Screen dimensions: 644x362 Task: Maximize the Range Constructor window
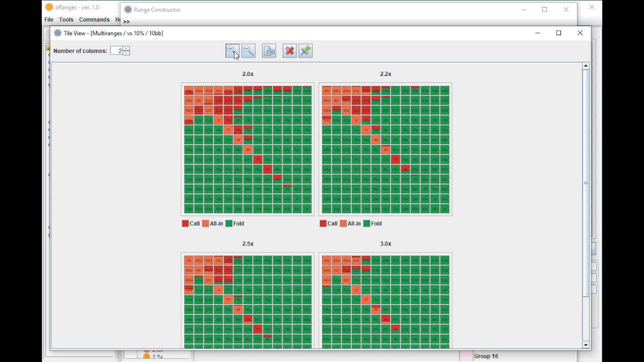[545, 10]
